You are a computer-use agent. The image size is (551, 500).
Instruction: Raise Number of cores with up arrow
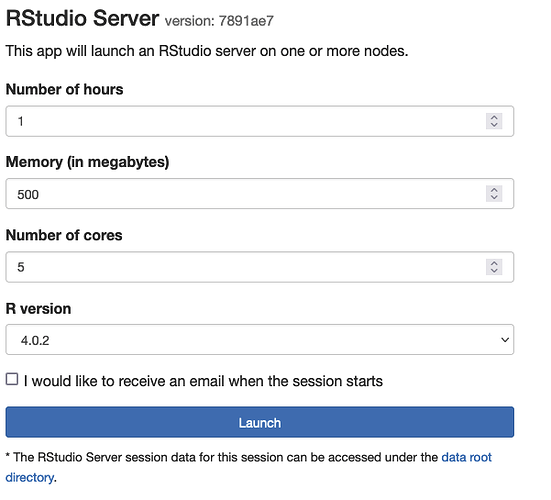pos(494,263)
